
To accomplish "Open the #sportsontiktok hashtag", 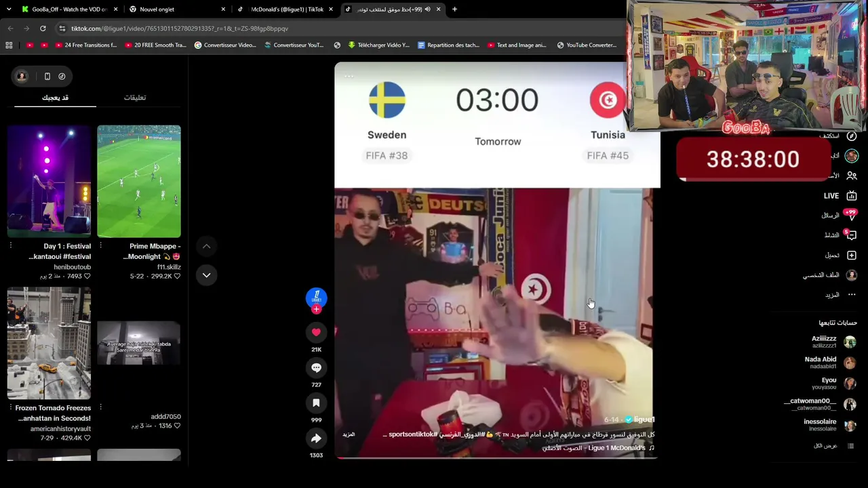I will click(414, 434).
